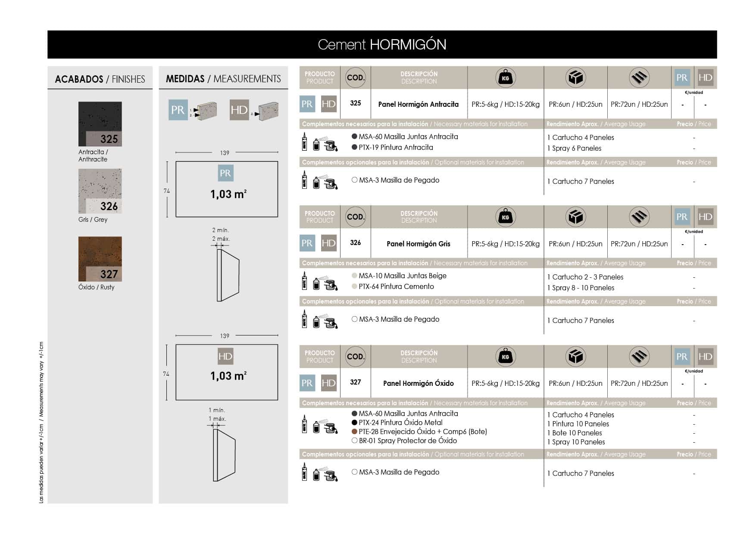The width and height of the screenshot is (756, 534).
Task: Click the pallet icon in the 327 header
Action: (x=639, y=357)
